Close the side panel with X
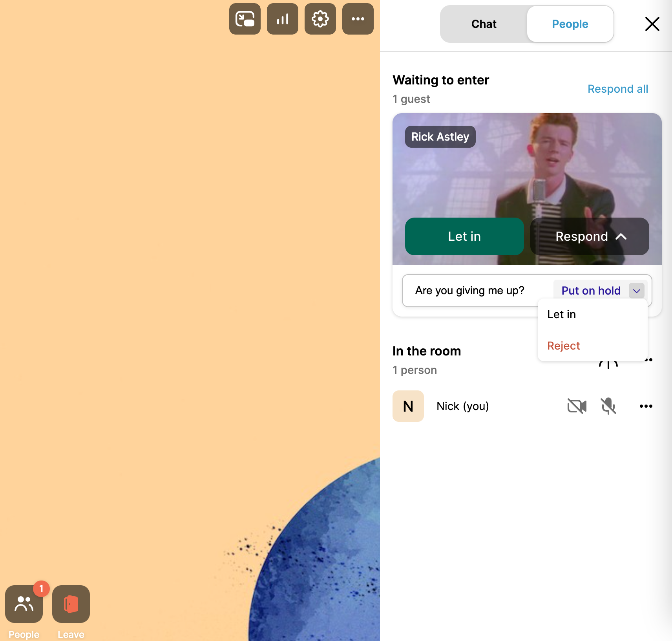Viewport: 672px width, 641px height. point(652,24)
